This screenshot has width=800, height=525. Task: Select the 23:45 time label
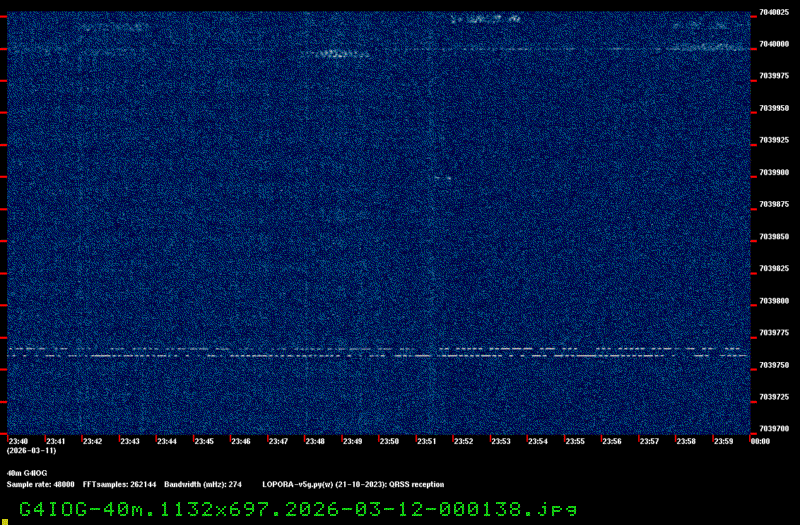click(x=204, y=441)
